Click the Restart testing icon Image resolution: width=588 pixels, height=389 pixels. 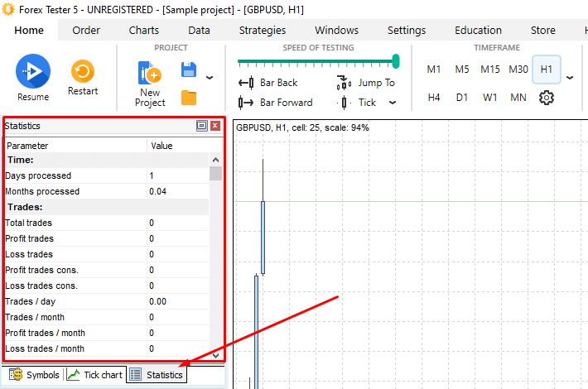point(83,71)
